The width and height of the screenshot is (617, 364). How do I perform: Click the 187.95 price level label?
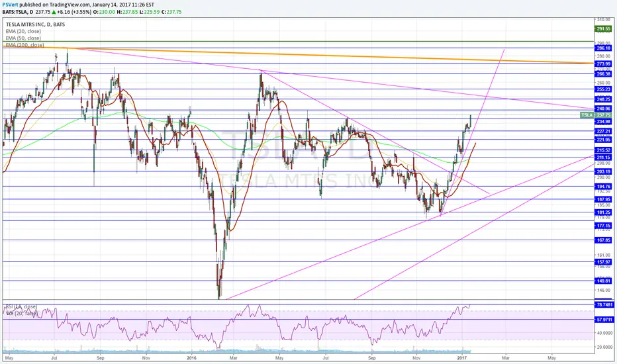click(603, 199)
